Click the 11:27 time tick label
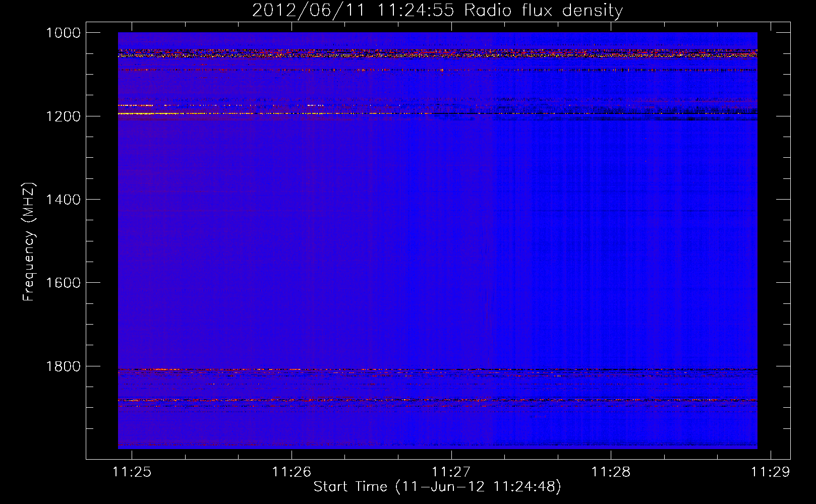 [451, 472]
